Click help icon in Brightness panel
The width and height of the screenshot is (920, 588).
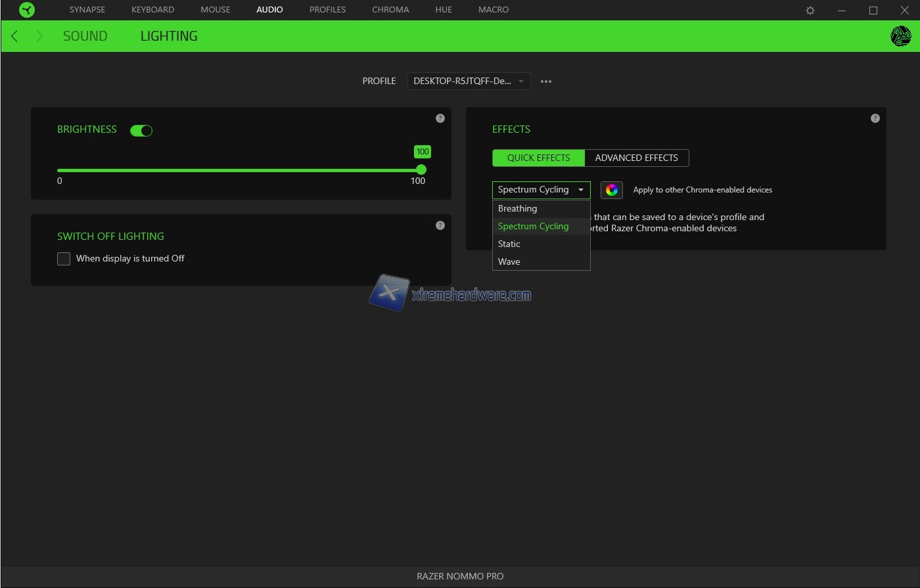click(440, 118)
